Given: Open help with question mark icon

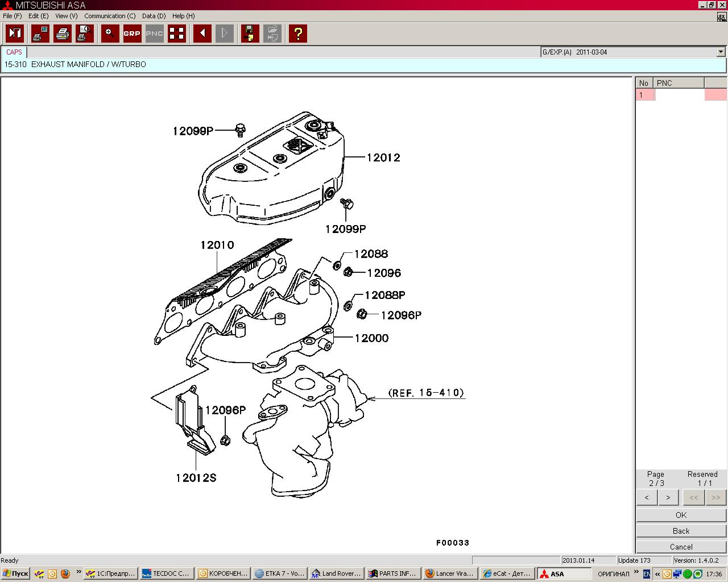Looking at the screenshot, I should (x=297, y=34).
